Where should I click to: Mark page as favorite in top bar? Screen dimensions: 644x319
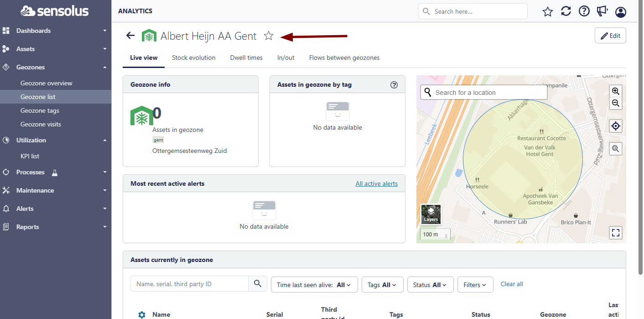click(x=548, y=11)
